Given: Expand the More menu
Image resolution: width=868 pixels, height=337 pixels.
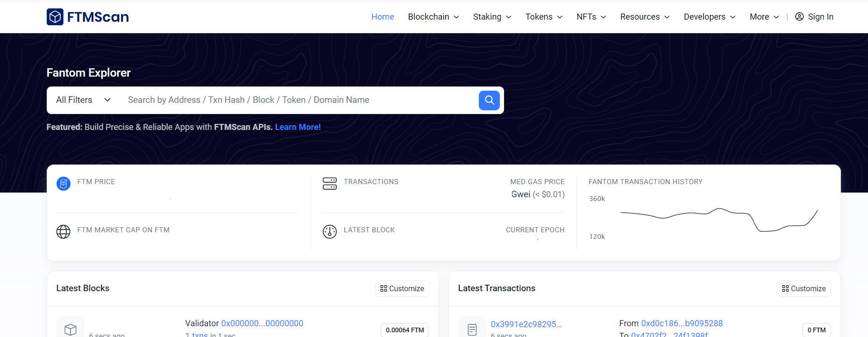Looking at the screenshot, I should pyautogui.click(x=764, y=17).
